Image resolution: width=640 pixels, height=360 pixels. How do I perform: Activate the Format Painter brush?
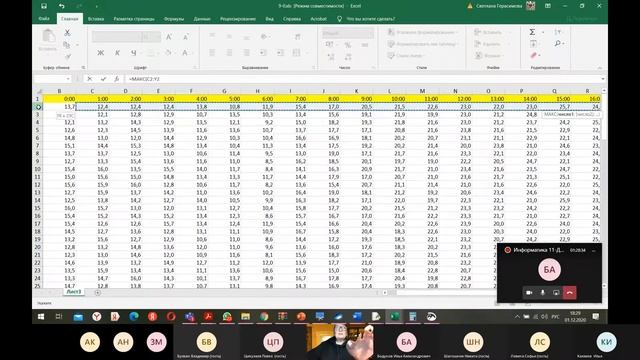[x=67, y=56]
